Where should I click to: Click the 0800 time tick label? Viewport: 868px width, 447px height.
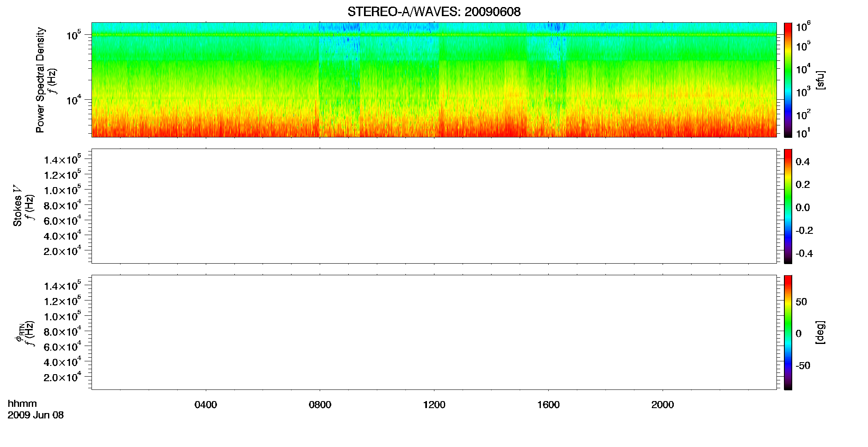(x=320, y=405)
